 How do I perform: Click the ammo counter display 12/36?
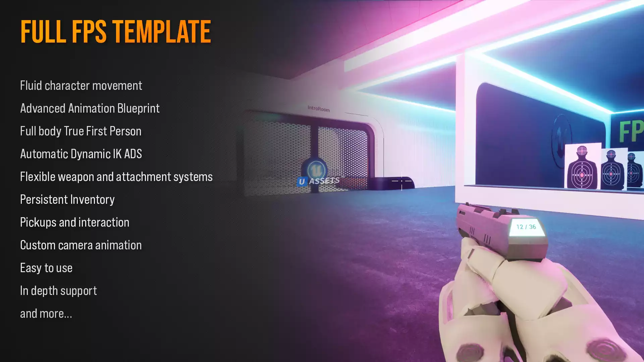pyautogui.click(x=526, y=227)
